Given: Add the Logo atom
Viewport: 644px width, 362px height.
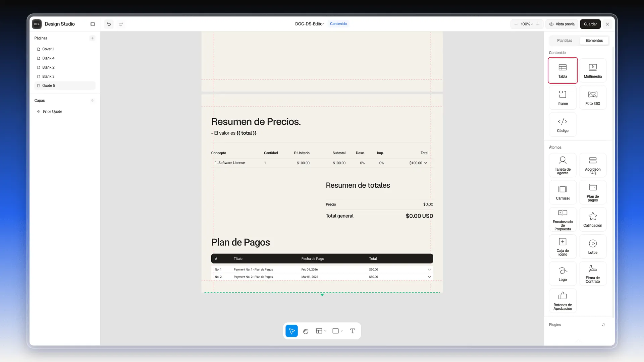Looking at the screenshot, I should pyautogui.click(x=562, y=274).
